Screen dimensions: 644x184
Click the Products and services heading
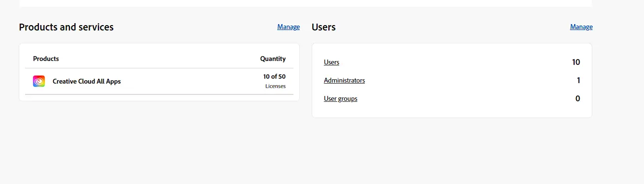pos(66,27)
